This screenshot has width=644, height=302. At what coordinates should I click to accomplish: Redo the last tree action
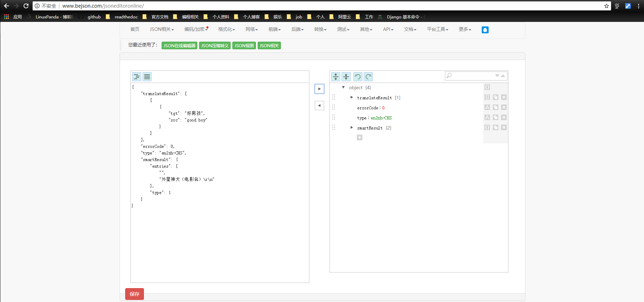(368, 77)
